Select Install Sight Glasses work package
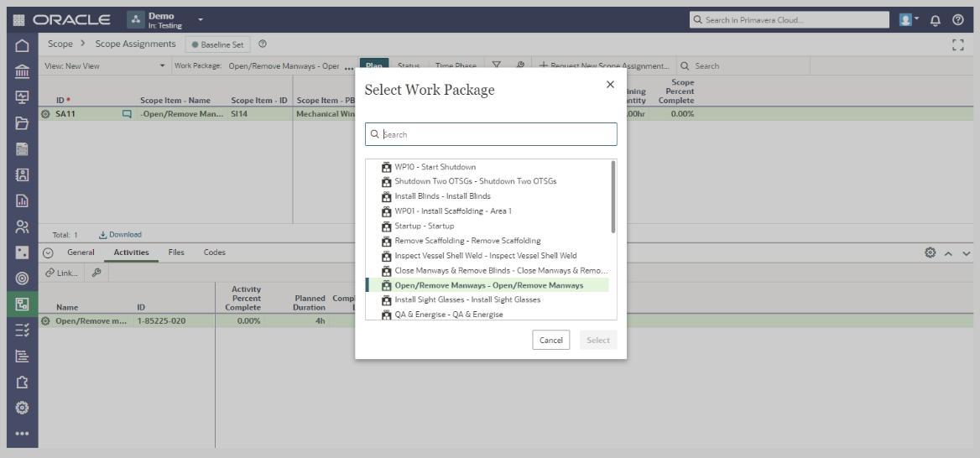This screenshot has width=980, height=458. point(467,299)
